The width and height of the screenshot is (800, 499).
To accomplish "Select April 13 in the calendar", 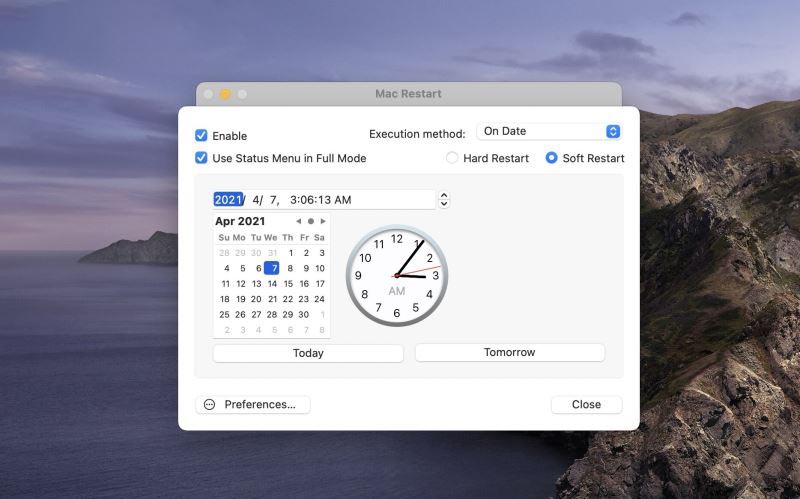I will 257,284.
